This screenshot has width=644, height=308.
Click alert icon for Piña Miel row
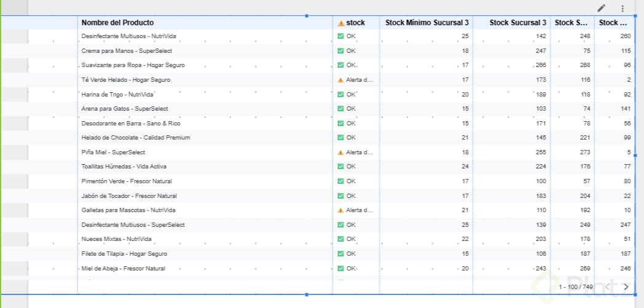pyautogui.click(x=340, y=152)
